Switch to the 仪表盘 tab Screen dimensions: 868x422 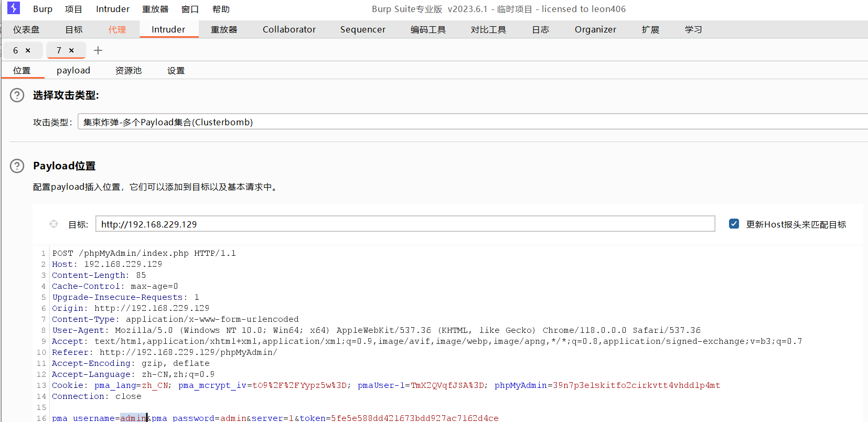tap(26, 29)
